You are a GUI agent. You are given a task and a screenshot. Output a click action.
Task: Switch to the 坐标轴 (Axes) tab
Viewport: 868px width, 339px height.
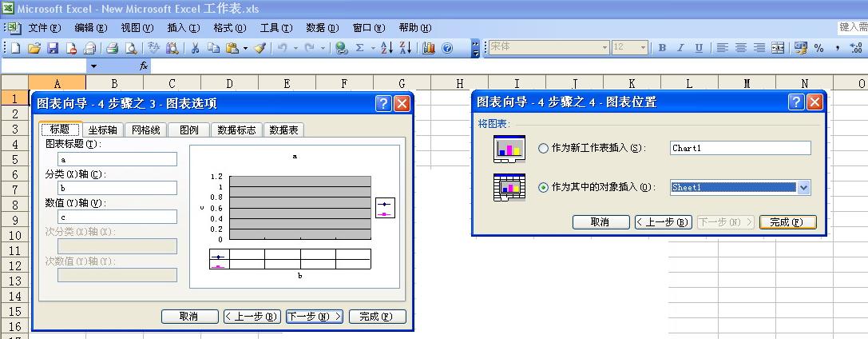pos(103,130)
